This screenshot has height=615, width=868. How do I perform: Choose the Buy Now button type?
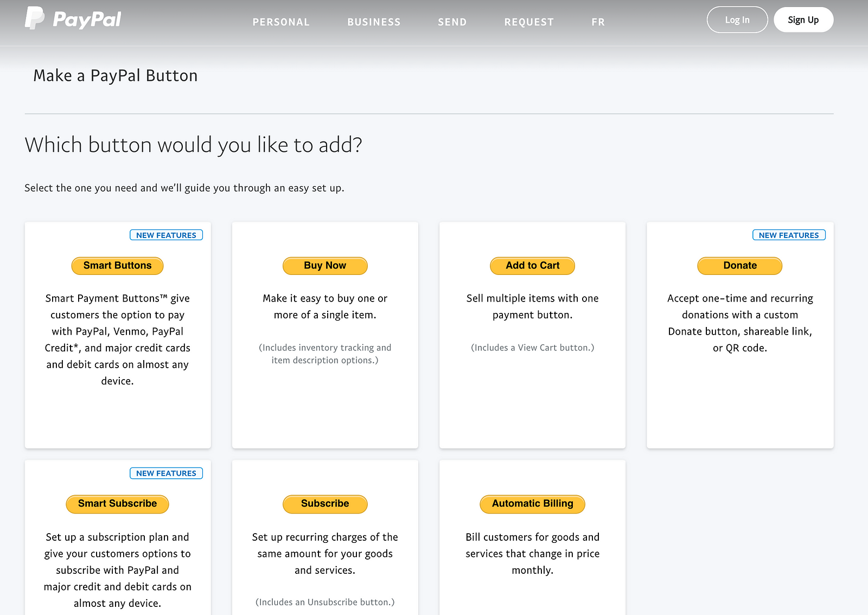pyautogui.click(x=325, y=266)
